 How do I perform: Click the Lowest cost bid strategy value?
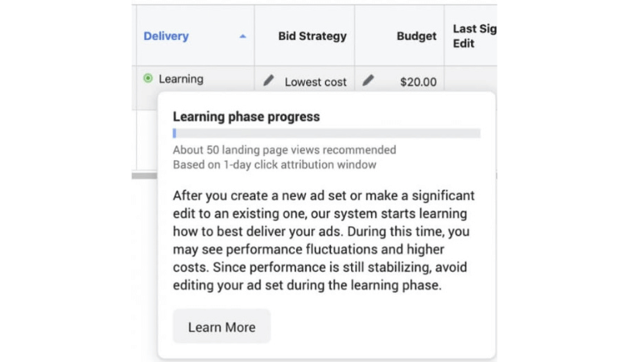tap(316, 81)
